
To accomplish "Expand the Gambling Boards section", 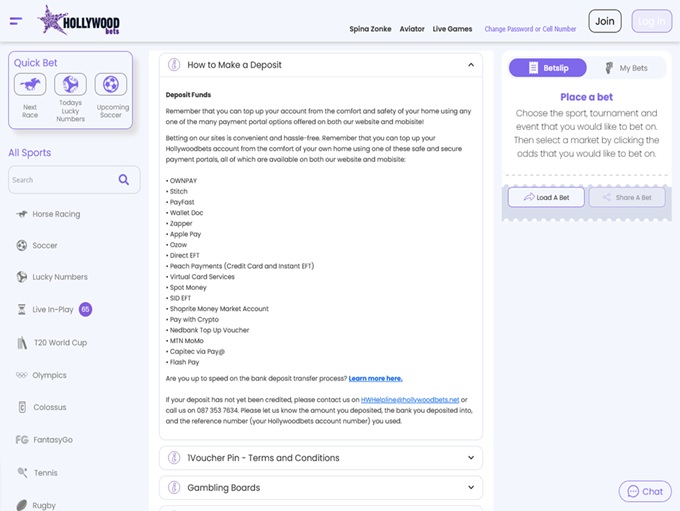I will tap(320, 488).
